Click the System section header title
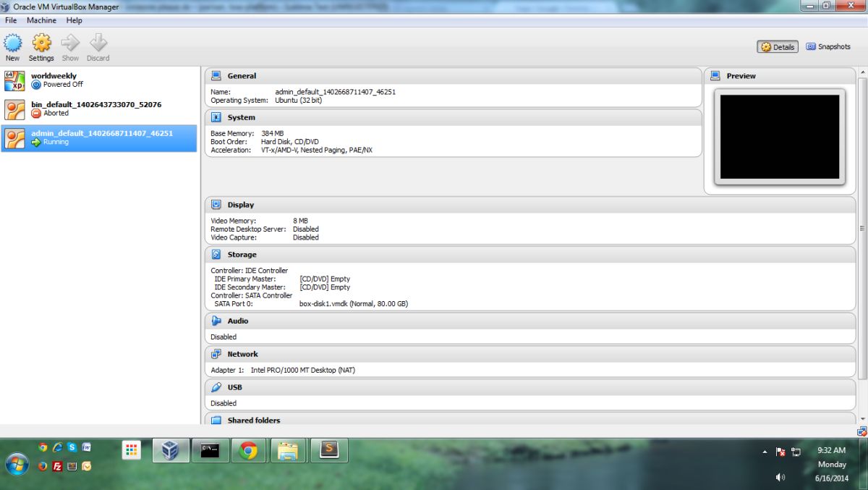Image resolution: width=868 pixels, height=490 pixels. tap(241, 117)
